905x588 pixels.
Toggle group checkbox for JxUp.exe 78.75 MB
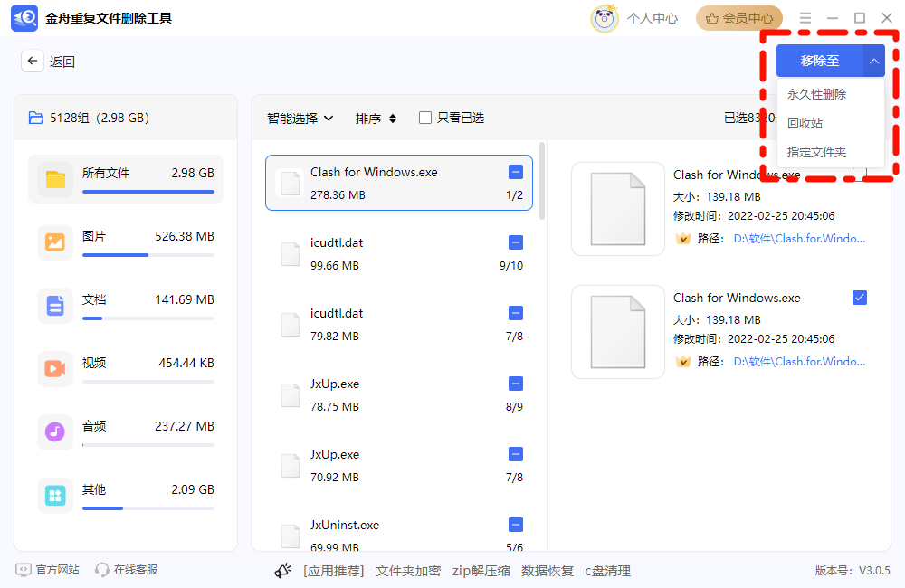[x=516, y=384]
